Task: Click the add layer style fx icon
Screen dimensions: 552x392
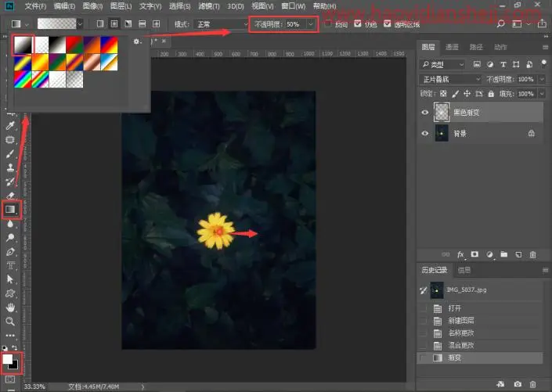Action: (x=460, y=254)
